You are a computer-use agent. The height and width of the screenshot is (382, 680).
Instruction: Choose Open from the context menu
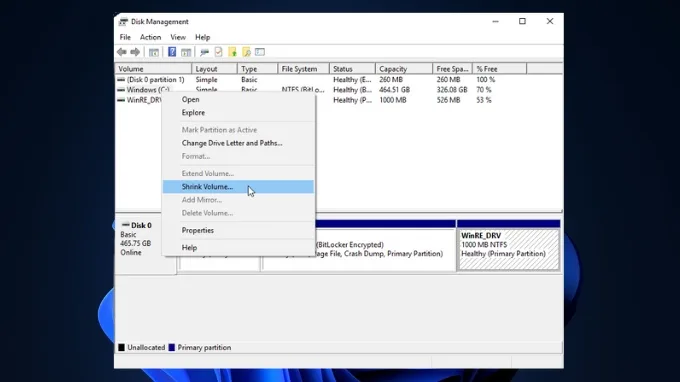[238, 99]
